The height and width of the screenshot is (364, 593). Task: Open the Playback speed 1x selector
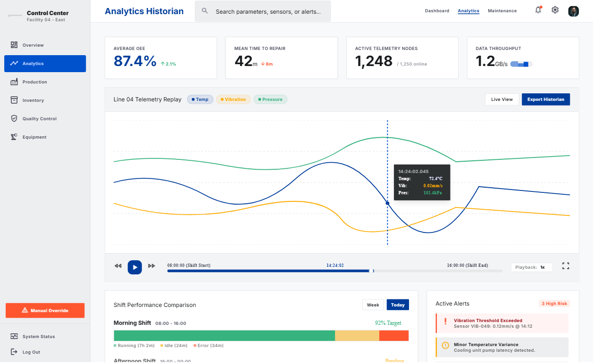[x=532, y=267]
